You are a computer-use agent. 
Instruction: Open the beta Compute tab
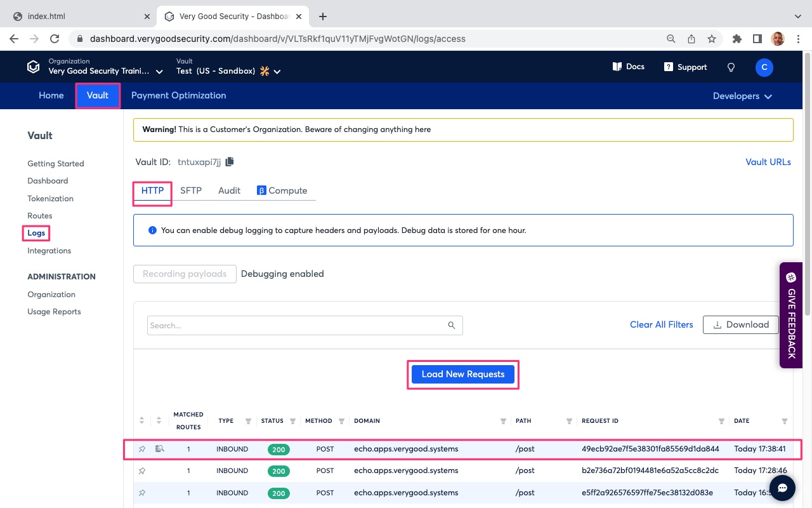282,190
